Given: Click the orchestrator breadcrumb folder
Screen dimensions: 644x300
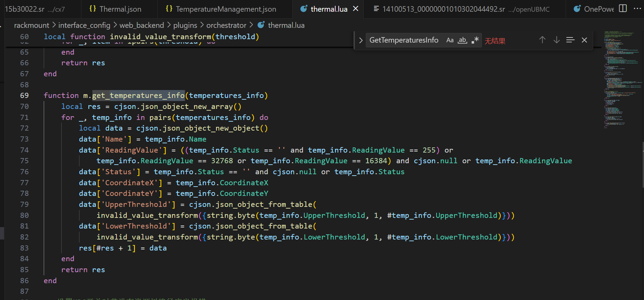Looking at the screenshot, I should (226, 25).
